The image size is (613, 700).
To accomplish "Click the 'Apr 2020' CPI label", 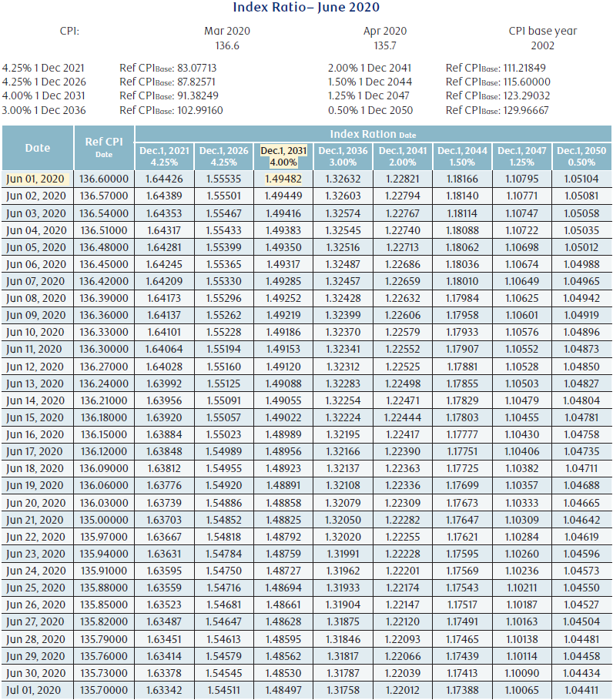I will (385, 31).
